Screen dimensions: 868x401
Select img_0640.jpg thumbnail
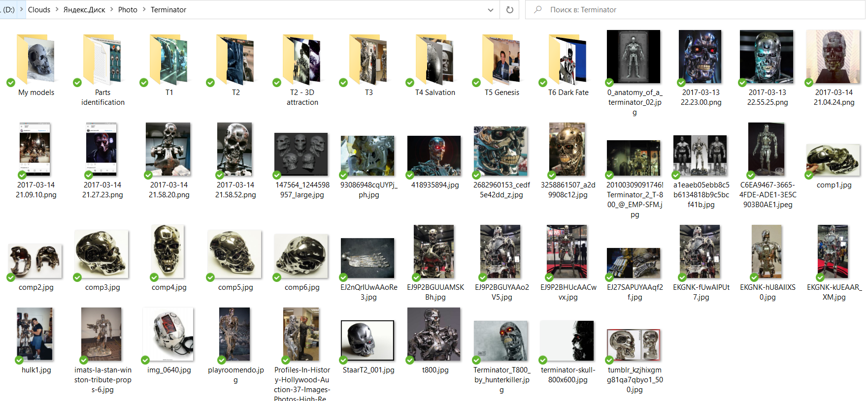[168, 334]
